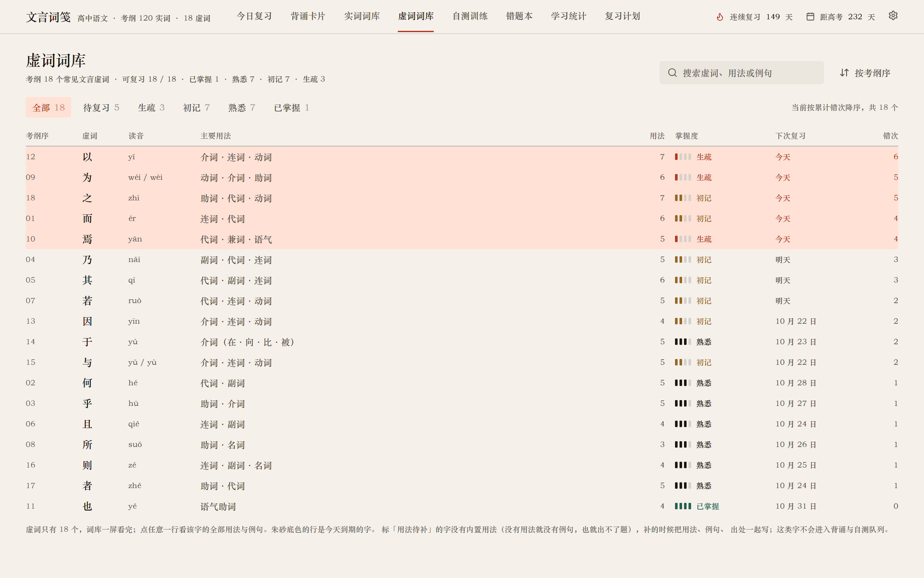Click the flame streak icon
This screenshot has width=924, height=578.
coord(720,17)
